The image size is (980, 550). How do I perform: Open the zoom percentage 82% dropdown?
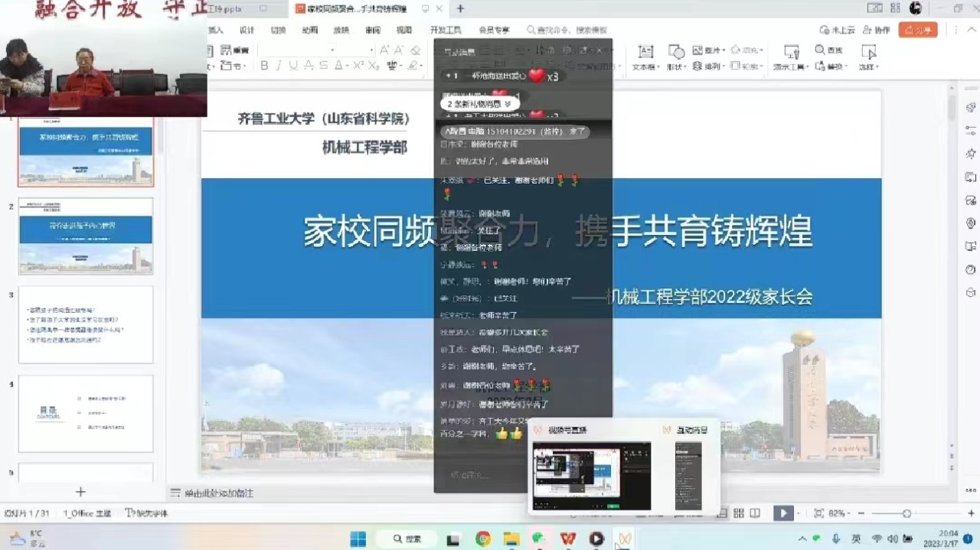(x=841, y=513)
